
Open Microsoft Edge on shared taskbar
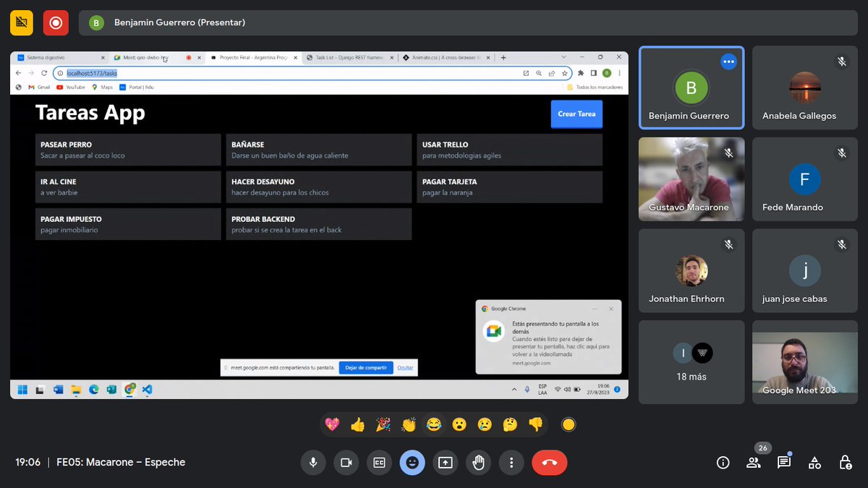pyautogui.click(x=94, y=389)
